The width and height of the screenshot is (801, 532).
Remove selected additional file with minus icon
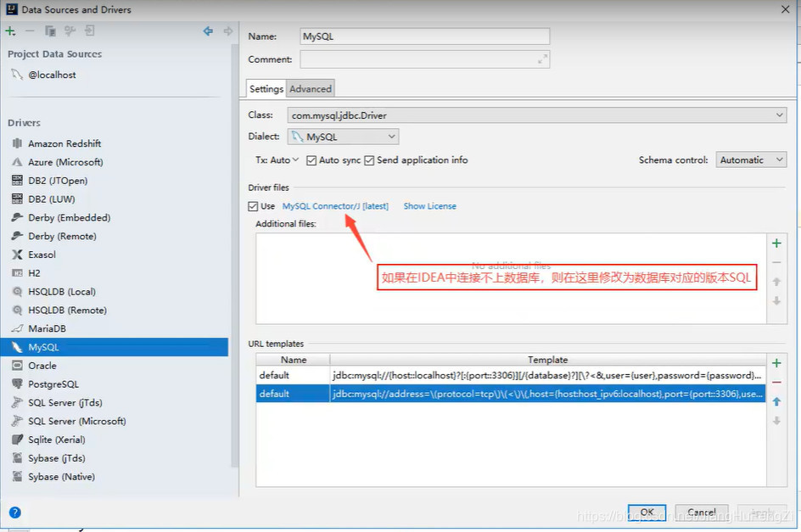pos(776,262)
